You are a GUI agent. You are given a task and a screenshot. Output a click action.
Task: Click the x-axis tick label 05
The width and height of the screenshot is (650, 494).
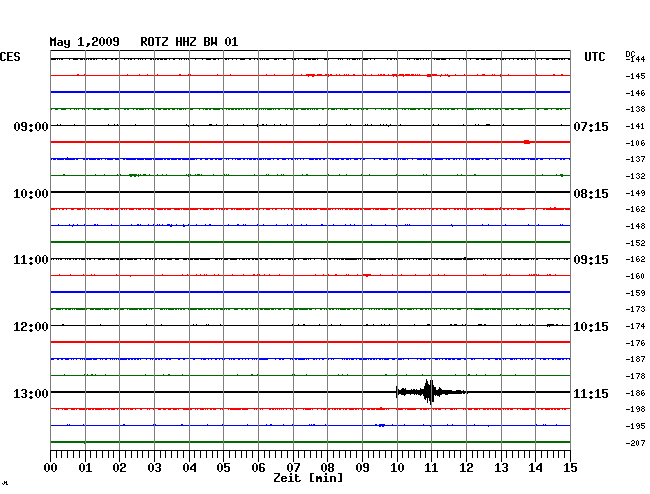tap(223, 468)
